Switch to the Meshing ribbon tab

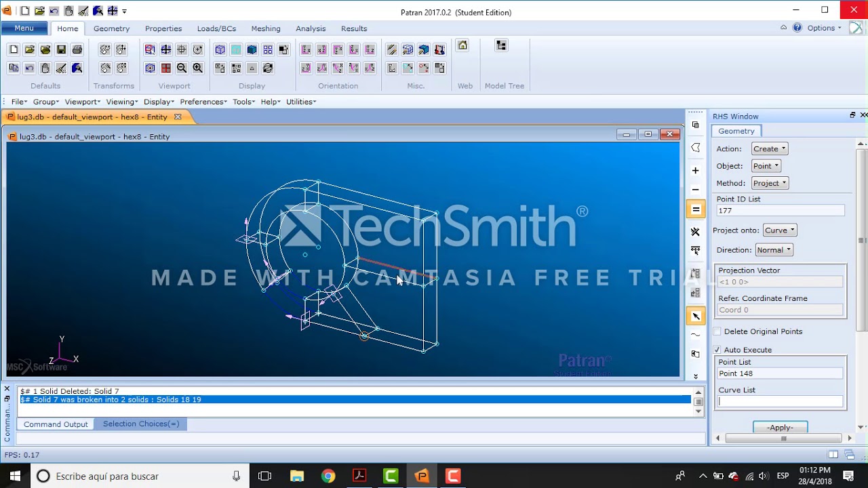tap(266, 28)
